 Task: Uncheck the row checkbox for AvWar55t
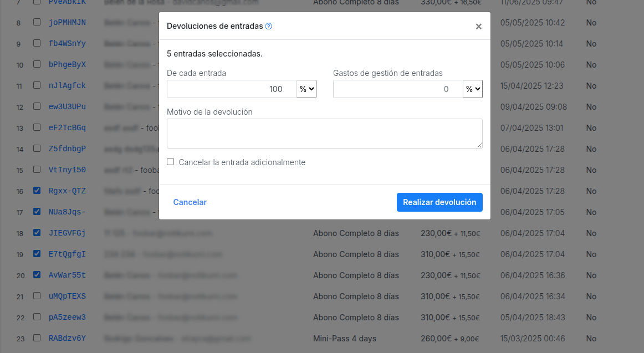37,275
